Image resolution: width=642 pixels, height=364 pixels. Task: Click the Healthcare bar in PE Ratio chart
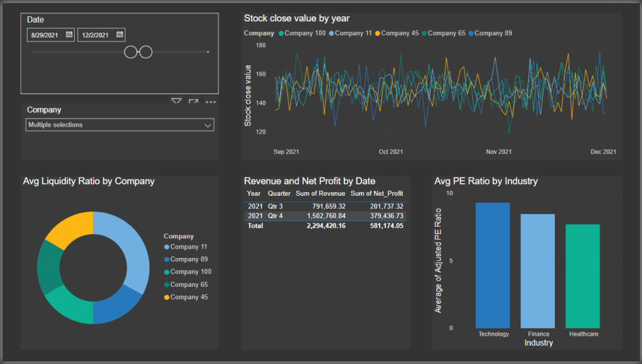583,276
